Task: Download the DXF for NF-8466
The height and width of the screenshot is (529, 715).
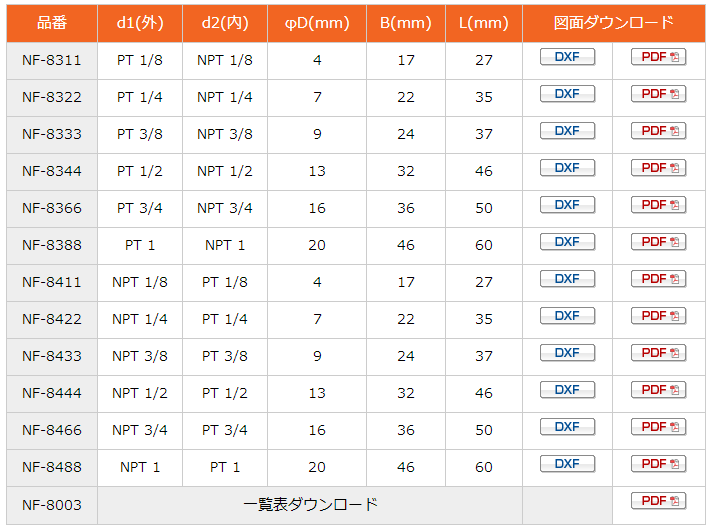Action: pos(567,427)
